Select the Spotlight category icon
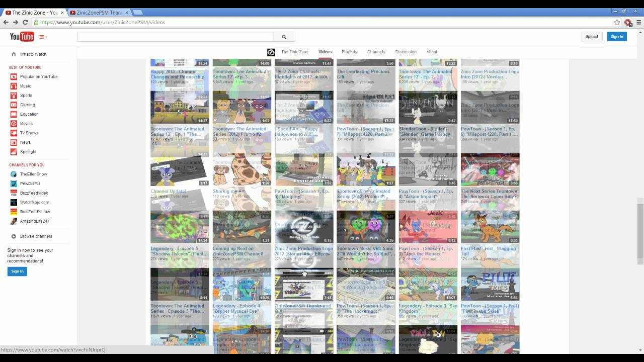This screenshot has width=644, height=362. 14,152
